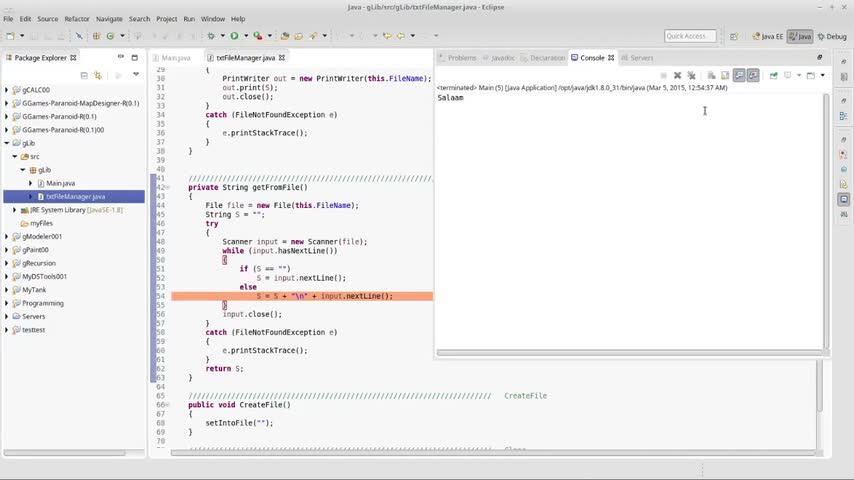Minimize the Console view panel
This screenshot has height=480, width=854.
point(820,57)
